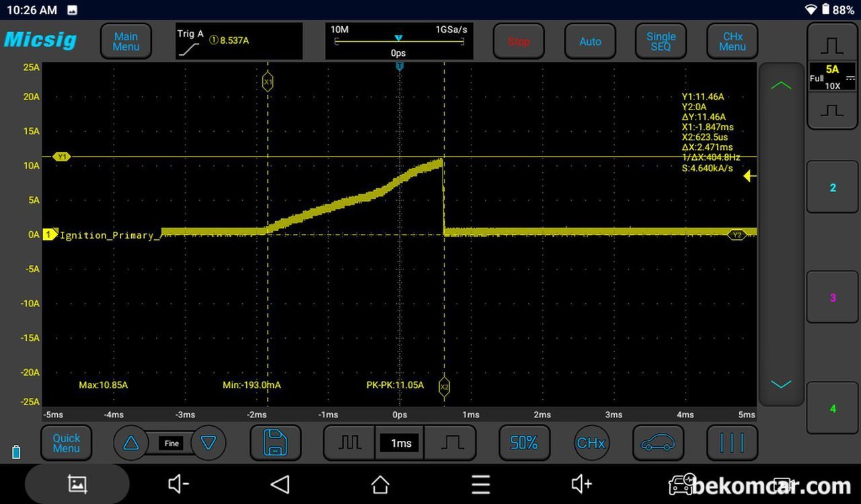Tap the green up chevron arrow

(x=781, y=86)
